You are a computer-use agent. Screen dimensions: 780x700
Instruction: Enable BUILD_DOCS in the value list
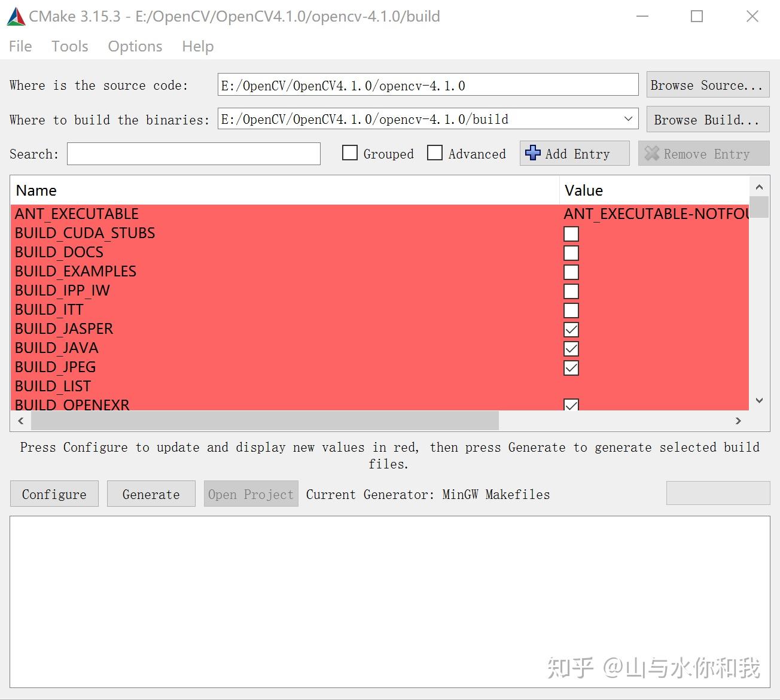571,252
